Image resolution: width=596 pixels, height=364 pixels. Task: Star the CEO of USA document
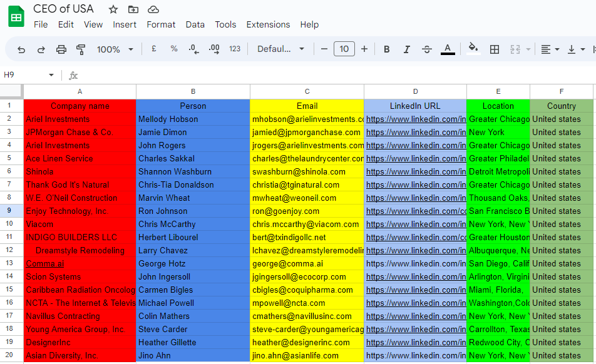coord(113,9)
